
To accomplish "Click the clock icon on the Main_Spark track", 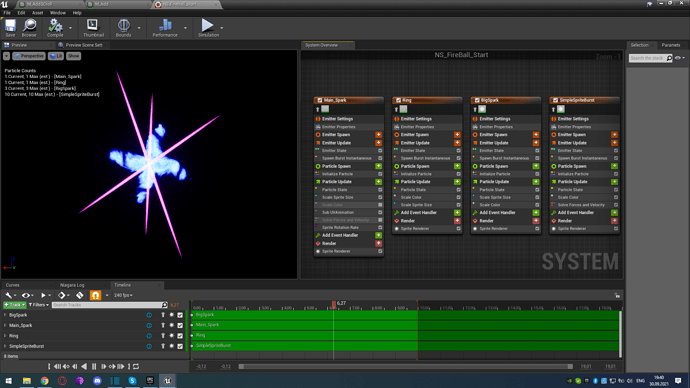I will (149, 326).
